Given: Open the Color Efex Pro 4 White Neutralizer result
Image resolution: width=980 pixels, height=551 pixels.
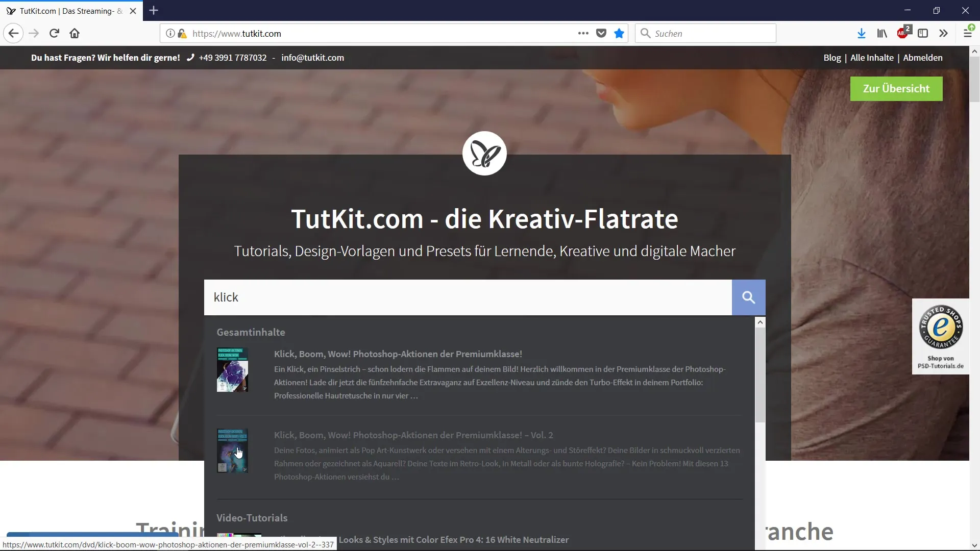Looking at the screenshot, I should click(x=454, y=540).
